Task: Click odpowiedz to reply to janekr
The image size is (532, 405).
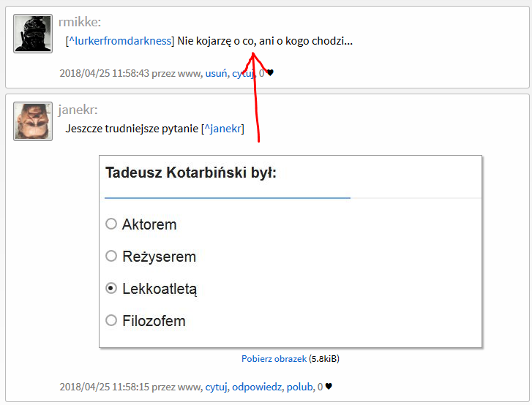Action: [x=257, y=387]
